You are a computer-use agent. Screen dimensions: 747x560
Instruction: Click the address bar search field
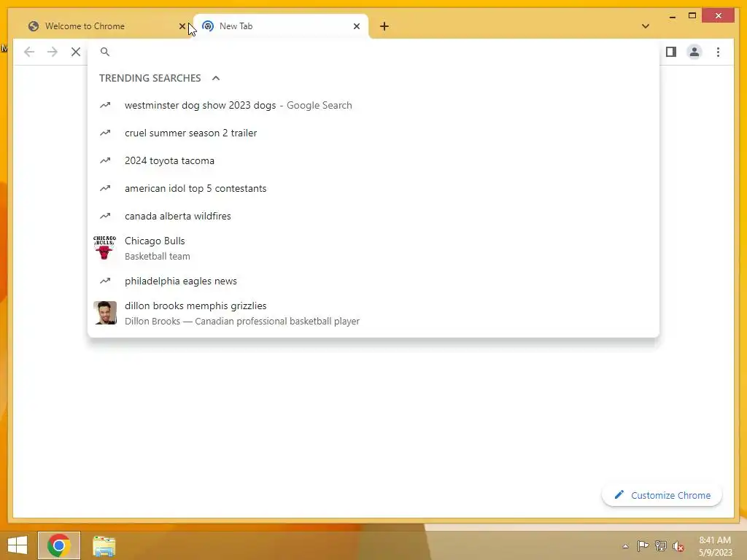click(373, 52)
